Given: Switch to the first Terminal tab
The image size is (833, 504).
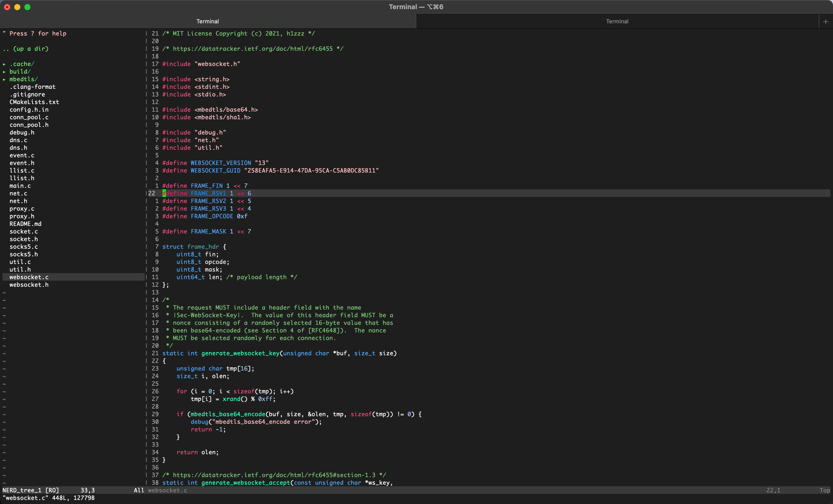Looking at the screenshot, I should click(208, 21).
